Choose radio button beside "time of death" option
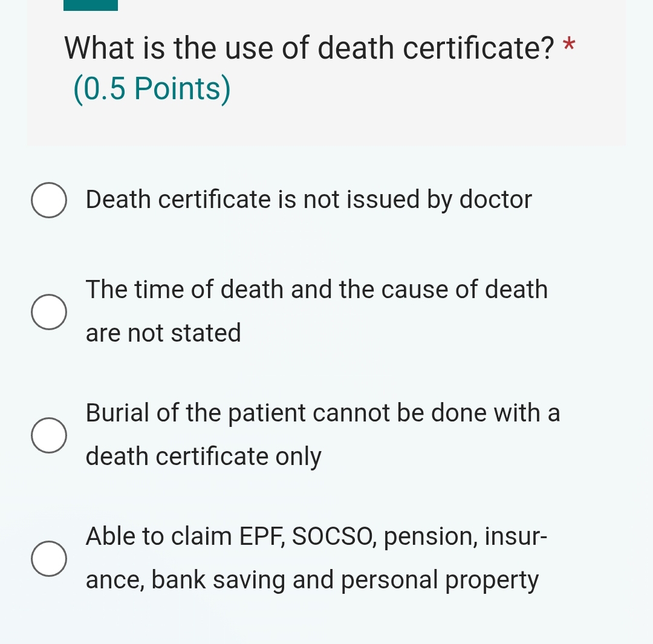This screenshot has height=644, width=653. [49, 312]
